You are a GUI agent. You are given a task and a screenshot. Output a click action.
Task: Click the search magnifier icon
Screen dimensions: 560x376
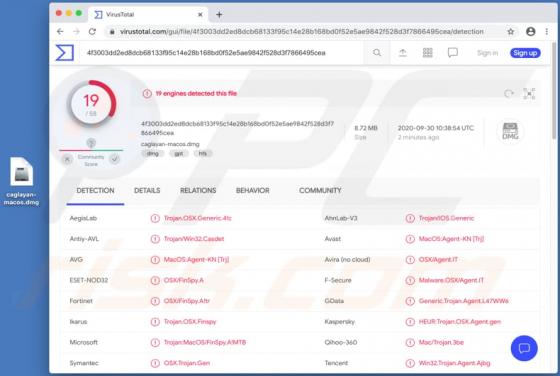[377, 52]
